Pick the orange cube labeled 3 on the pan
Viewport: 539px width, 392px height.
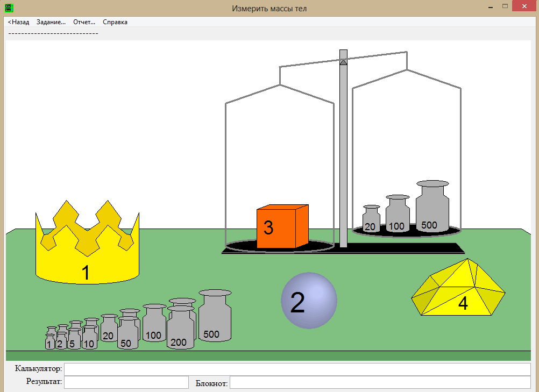pos(282,226)
